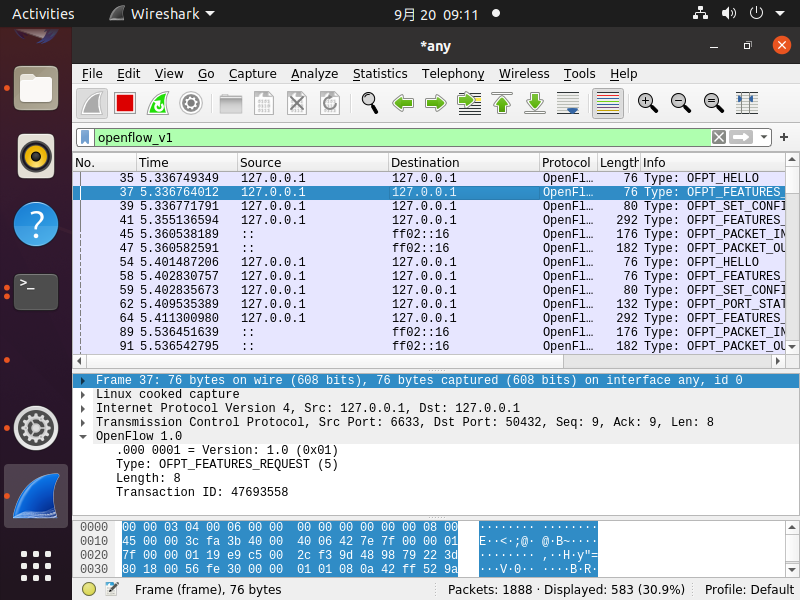
Task: Select Transaction ID: 47693558 field
Action: point(202,492)
